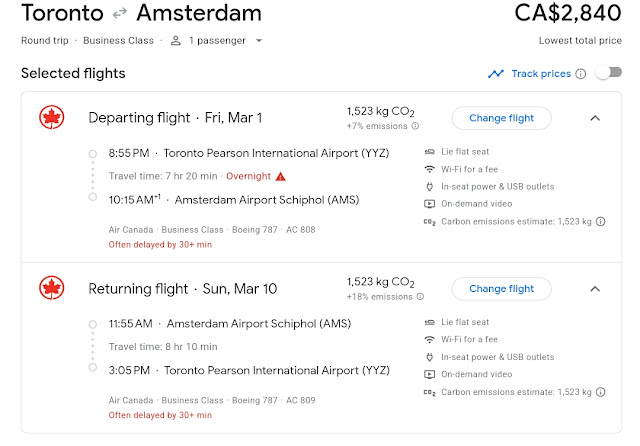Click the returning flight +18% emissions info icon
Screen dimensions: 640x446
[419, 297]
